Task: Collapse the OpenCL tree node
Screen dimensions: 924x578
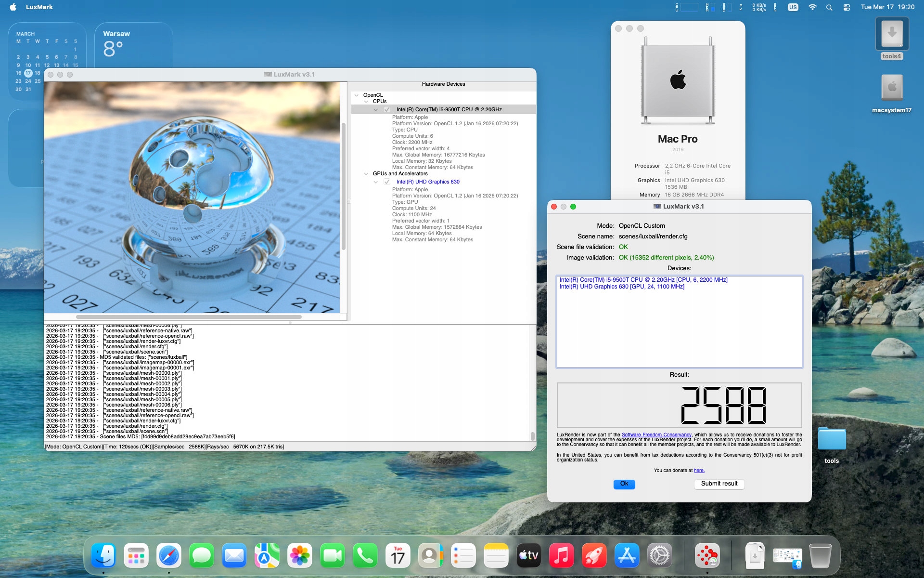Action: coord(357,95)
